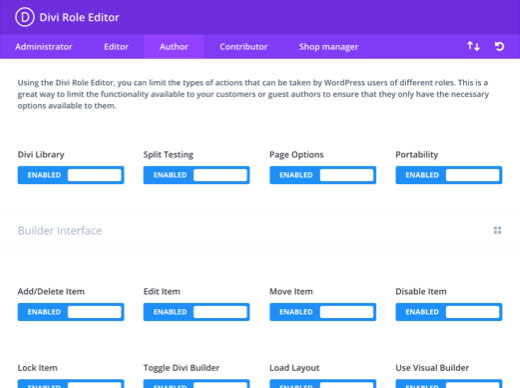Toggle the Portability enabled switch

point(449,175)
